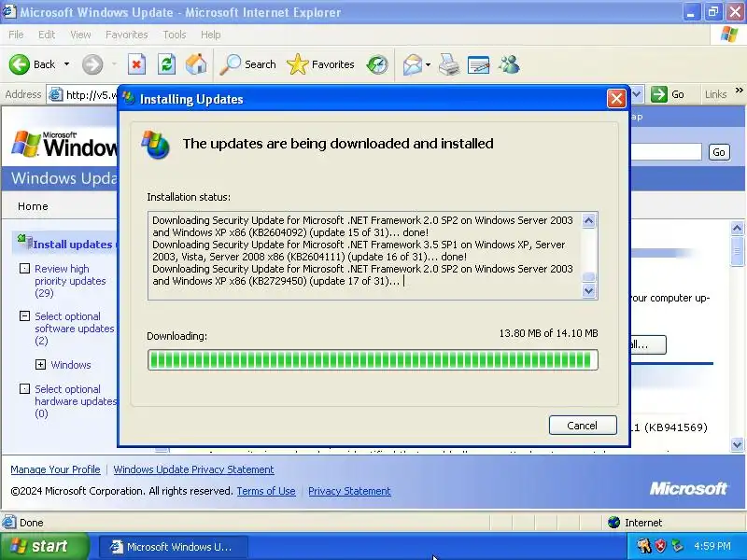Click the Mail envelope icon
Image resolution: width=747 pixels, height=560 pixels.
click(412, 64)
